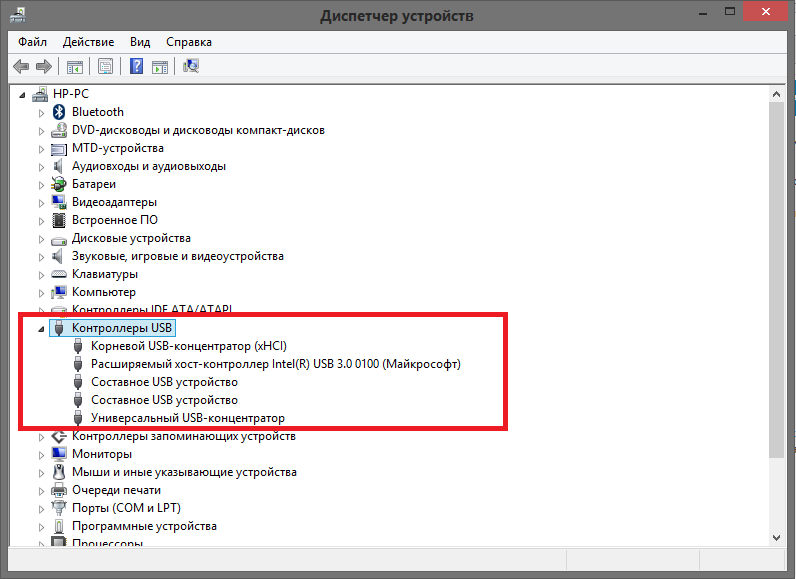Click the DVD drives category icon
The width and height of the screenshot is (796, 579).
(59, 130)
